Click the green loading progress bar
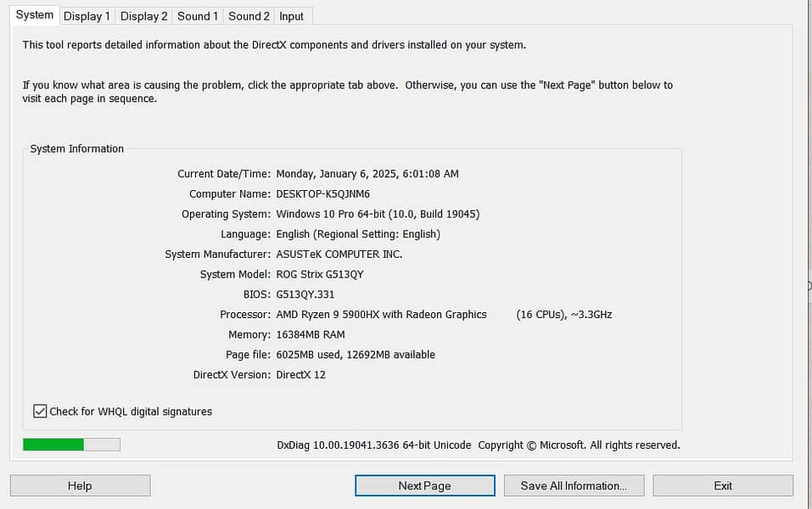Image resolution: width=812 pixels, height=509 pixels. click(x=71, y=445)
